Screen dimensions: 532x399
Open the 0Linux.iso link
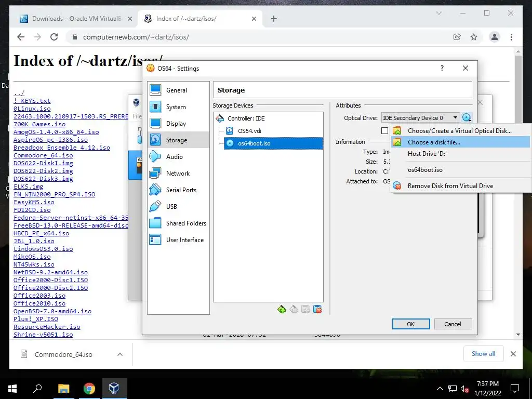tap(32, 109)
